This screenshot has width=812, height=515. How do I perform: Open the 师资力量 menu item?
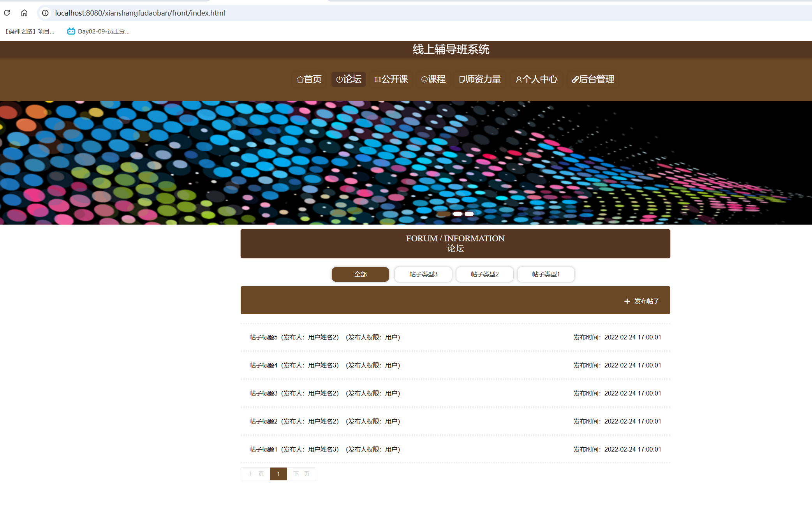[480, 79]
